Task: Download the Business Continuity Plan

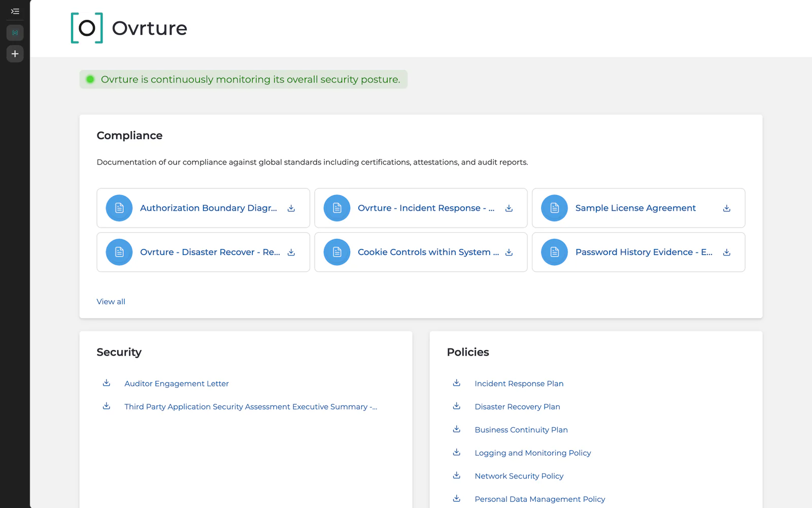Action: [x=457, y=429]
